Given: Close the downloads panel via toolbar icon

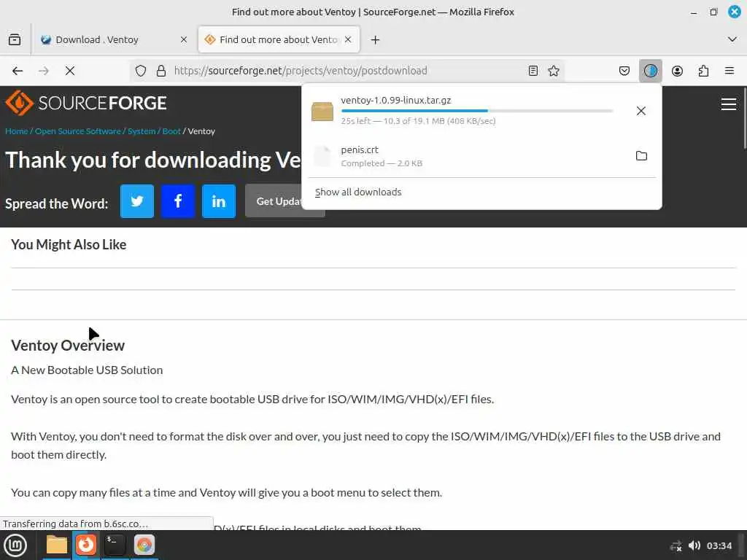Looking at the screenshot, I should coord(650,71).
